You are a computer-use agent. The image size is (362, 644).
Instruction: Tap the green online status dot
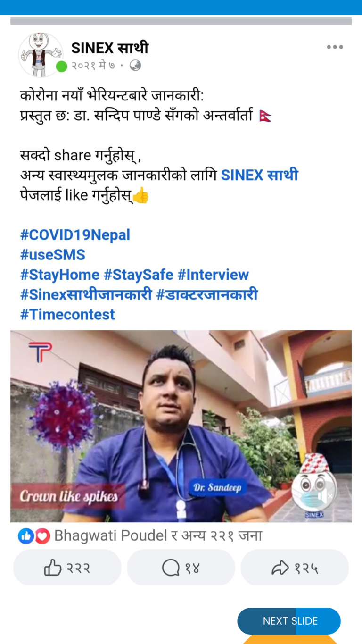[x=61, y=67]
